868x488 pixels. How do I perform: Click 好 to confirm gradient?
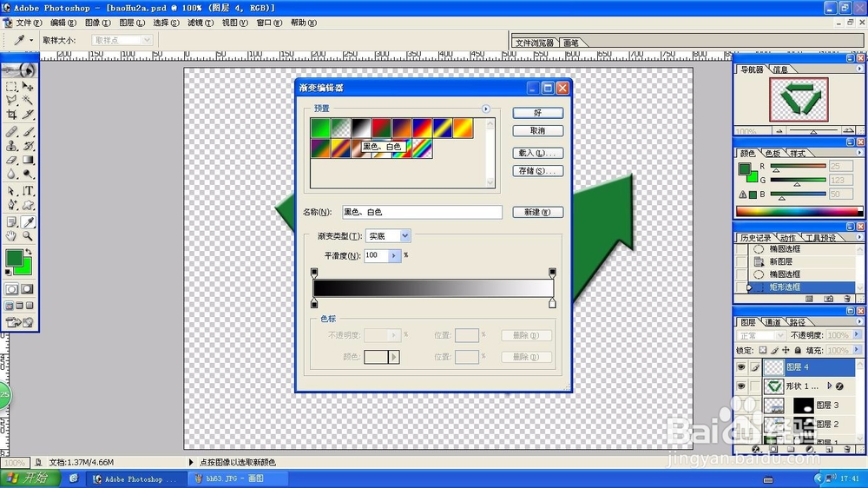pyautogui.click(x=537, y=112)
